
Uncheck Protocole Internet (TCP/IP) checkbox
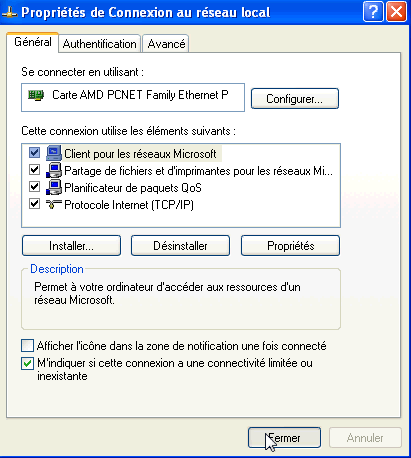34,203
